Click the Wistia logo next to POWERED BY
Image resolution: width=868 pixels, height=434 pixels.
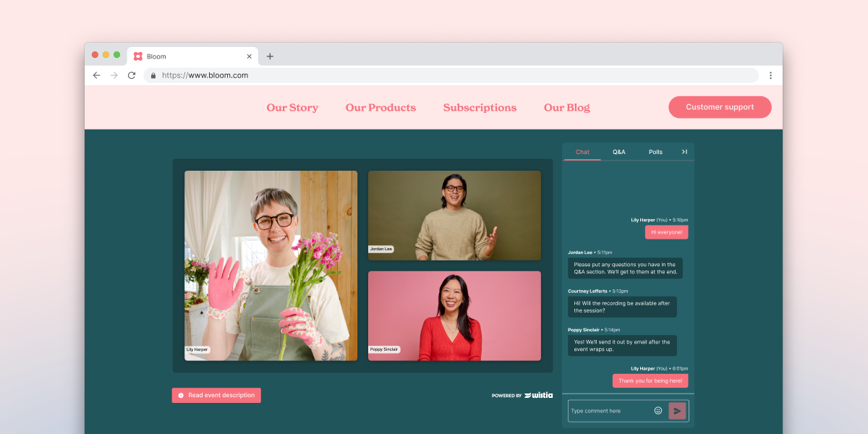click(x=540, y=395)
